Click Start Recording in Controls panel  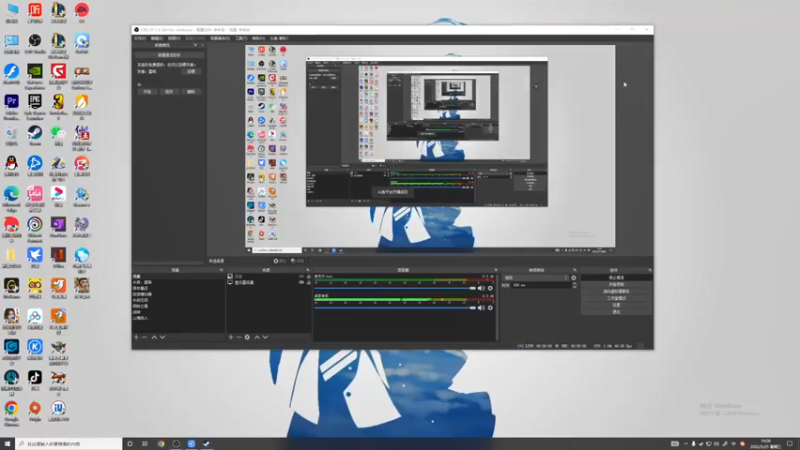[616, 284]
